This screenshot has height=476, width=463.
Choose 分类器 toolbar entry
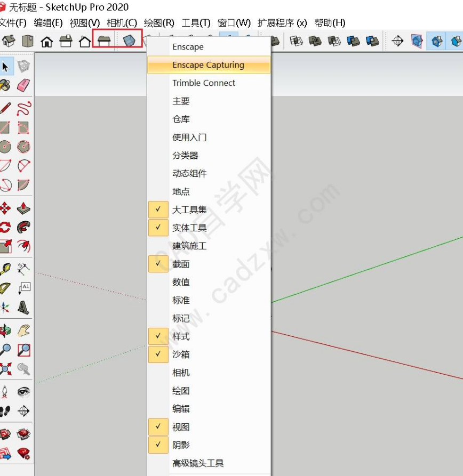209,156
